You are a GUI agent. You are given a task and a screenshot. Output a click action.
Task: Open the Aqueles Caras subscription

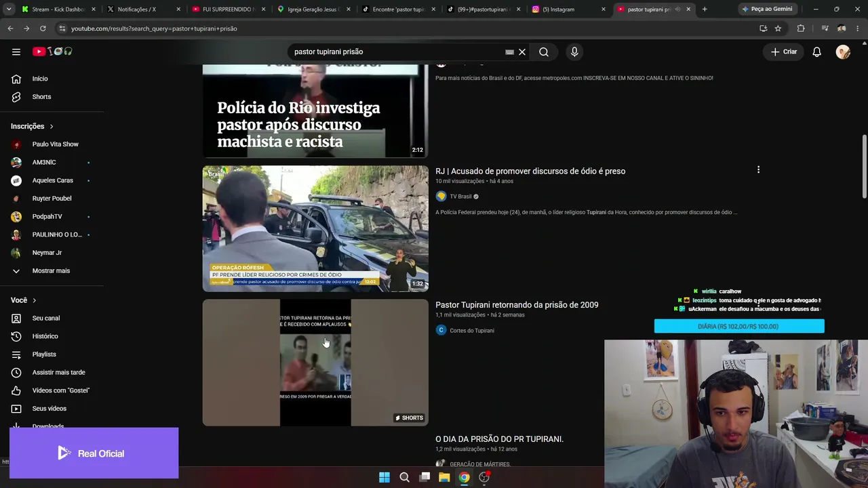52,180
